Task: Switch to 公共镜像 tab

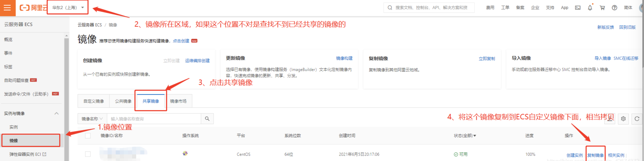Action: [x=123, y=101]
